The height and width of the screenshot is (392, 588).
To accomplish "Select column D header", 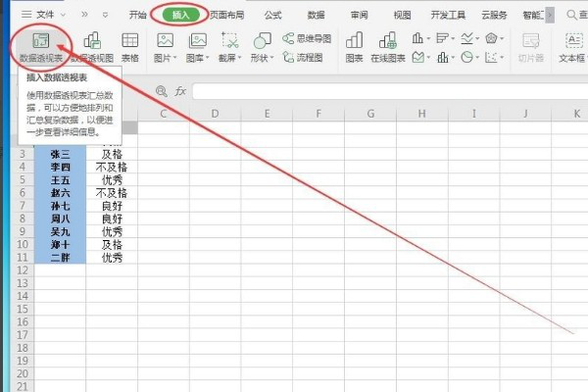I will point(215,114).
